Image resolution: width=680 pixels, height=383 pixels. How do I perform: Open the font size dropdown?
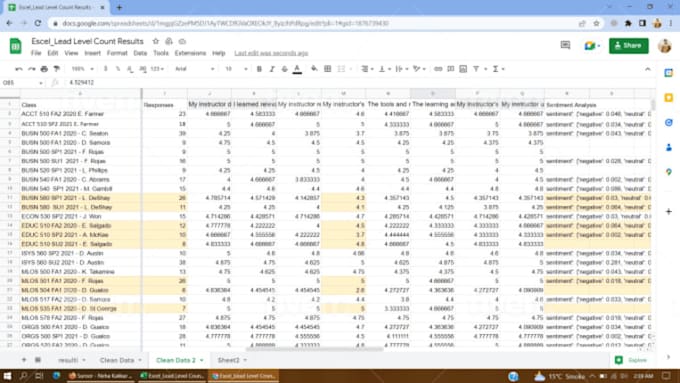236,69
